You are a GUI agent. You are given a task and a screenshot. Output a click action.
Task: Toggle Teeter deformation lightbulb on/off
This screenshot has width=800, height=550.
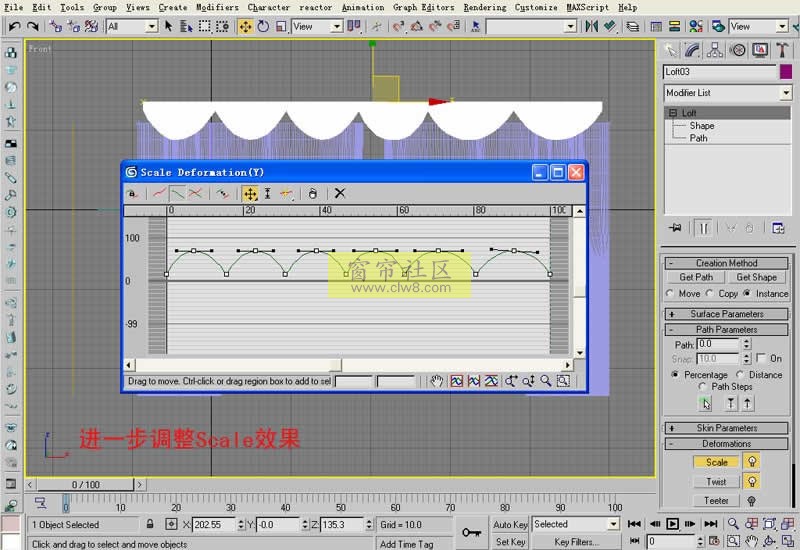point(752,501)
